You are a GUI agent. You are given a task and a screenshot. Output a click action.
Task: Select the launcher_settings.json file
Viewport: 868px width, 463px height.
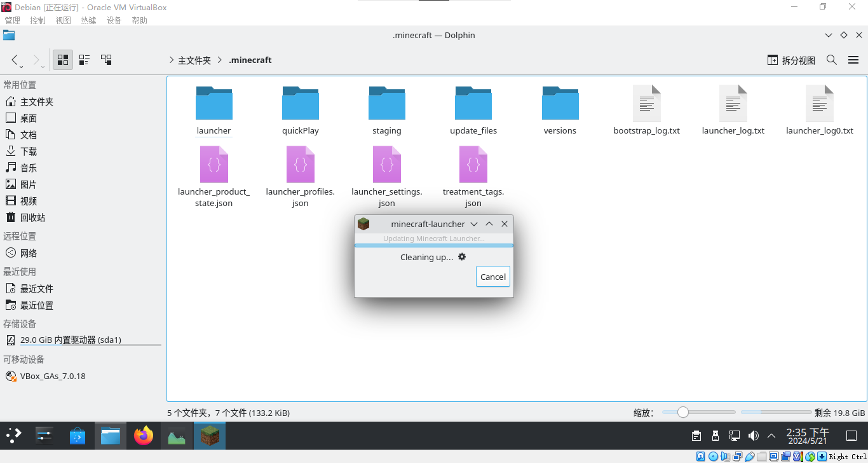point(386,176)
